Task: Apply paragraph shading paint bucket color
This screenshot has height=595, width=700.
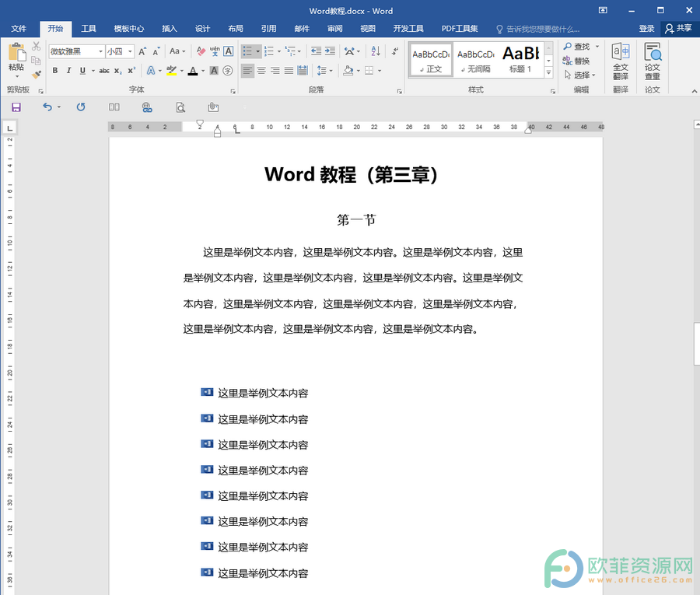Action: pos(348,71)
